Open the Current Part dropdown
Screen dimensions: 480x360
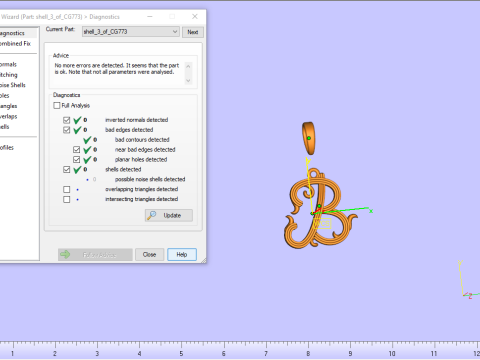coord(131,32)
